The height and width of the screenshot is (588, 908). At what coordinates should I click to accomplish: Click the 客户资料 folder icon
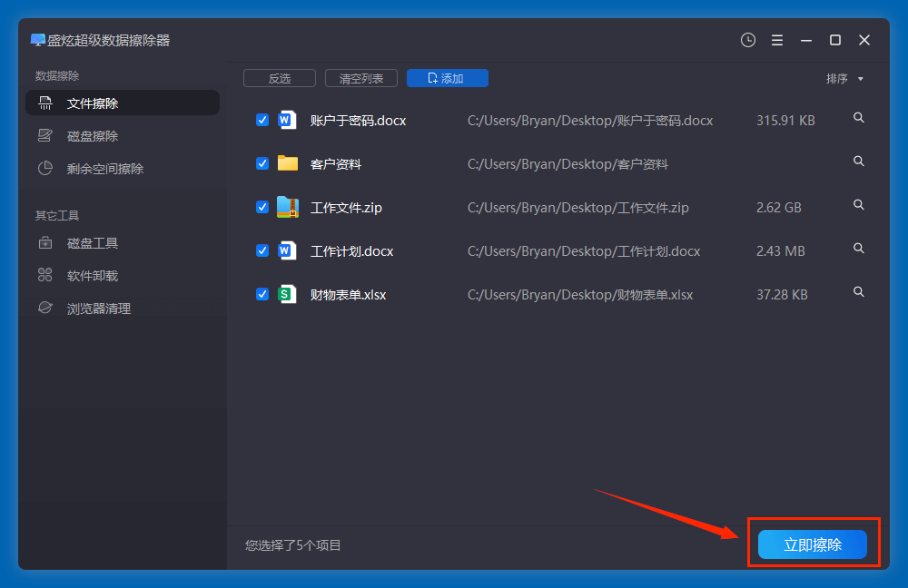(x=288, y=163)
